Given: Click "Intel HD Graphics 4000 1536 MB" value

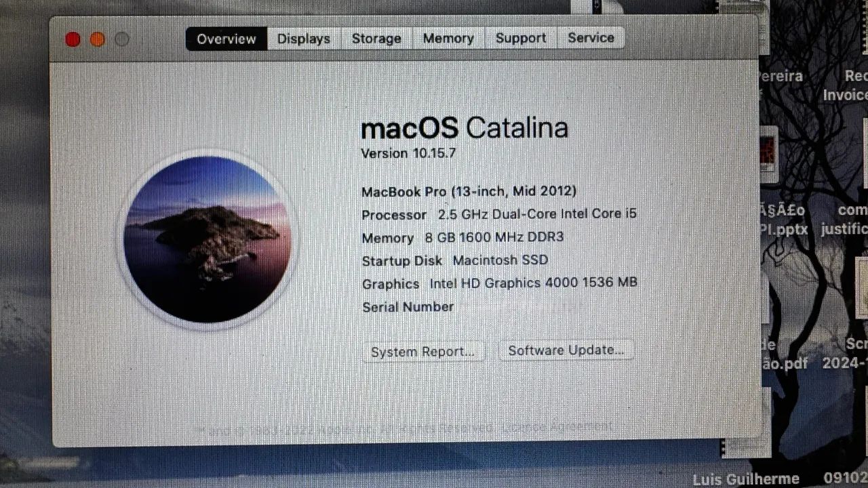Looking at the screenshot, I should (x=534, y=283).
